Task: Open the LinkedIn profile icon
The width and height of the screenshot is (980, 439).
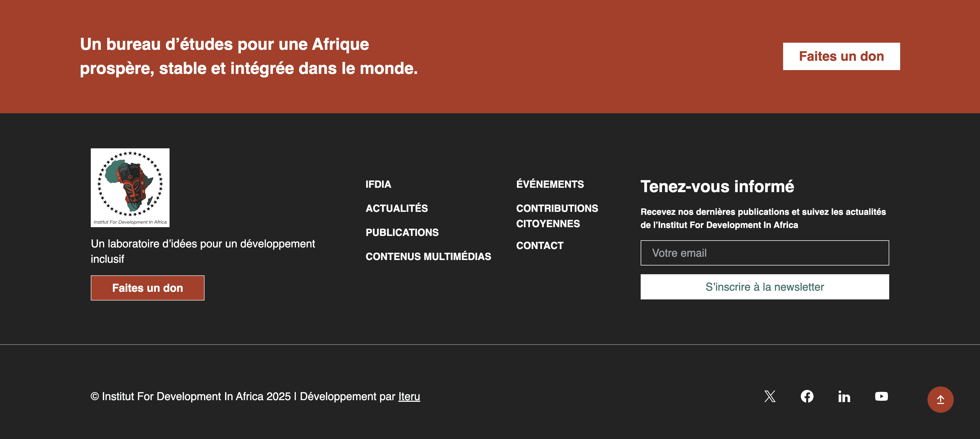Action: (844, 397)
